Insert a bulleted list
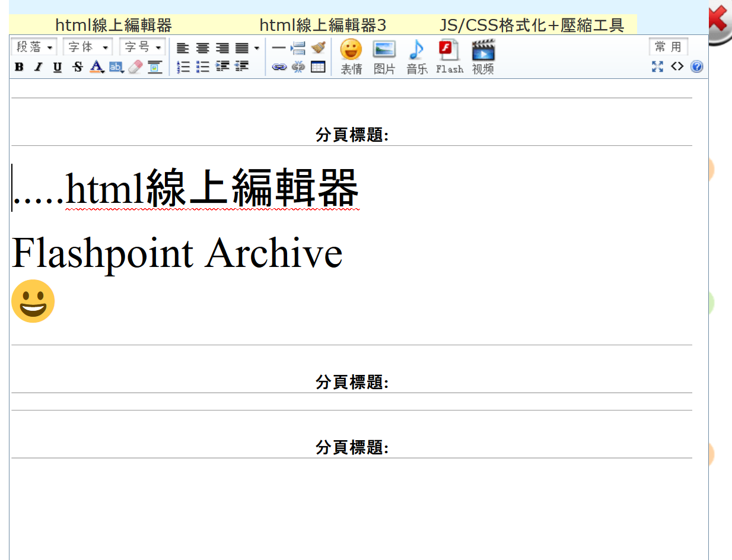The height and width of the screenshot is (560, 732). coord(203,67)
